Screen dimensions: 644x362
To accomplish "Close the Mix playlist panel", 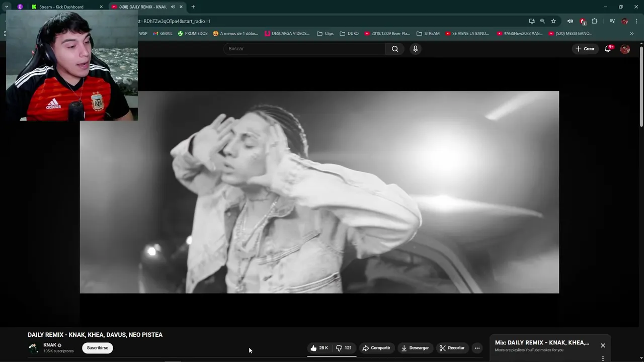I will pos(603,345).
